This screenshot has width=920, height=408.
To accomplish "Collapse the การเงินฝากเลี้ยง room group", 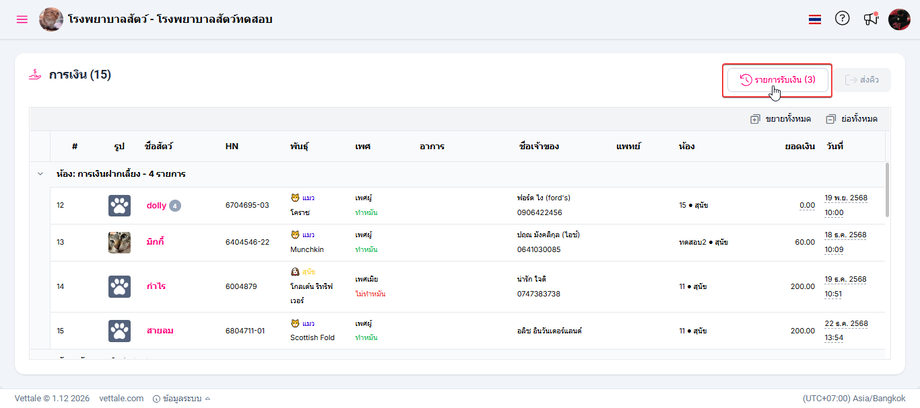I will point(41,174).
